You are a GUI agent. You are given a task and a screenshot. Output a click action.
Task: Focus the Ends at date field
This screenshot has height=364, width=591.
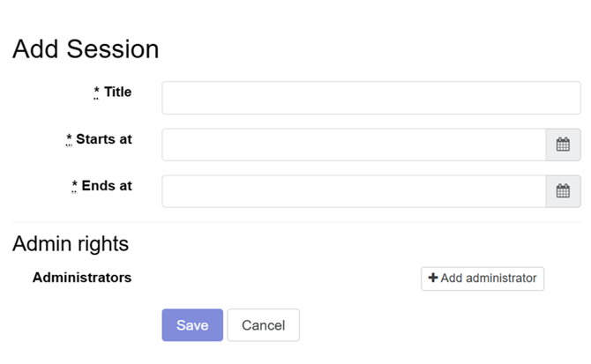[x=354, y=191]
